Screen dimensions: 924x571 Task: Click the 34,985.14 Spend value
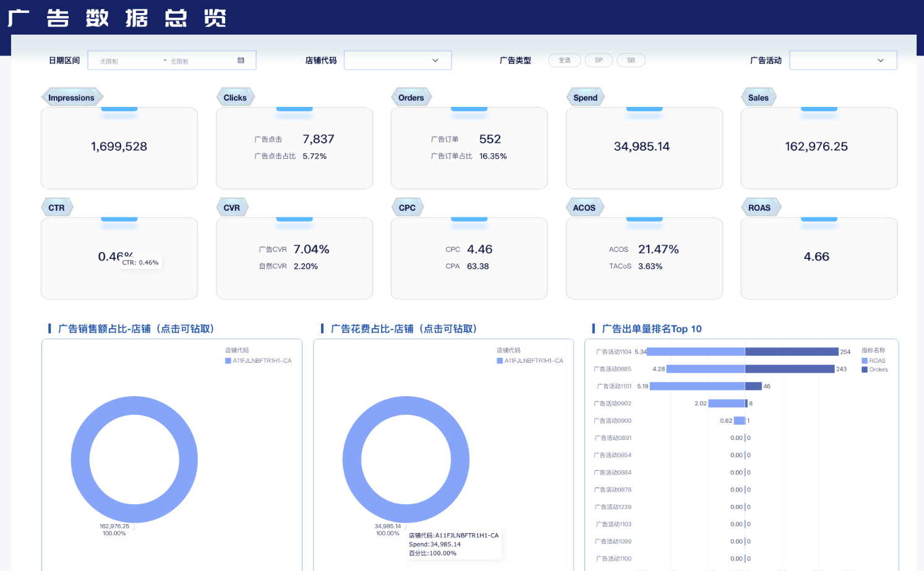tap(641, 146)
